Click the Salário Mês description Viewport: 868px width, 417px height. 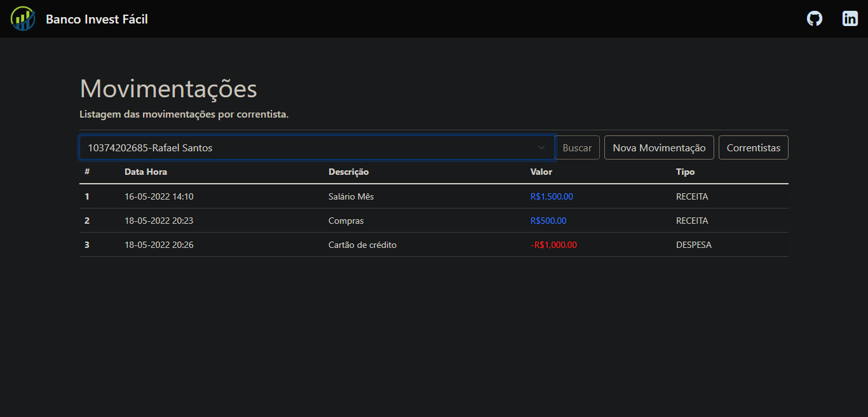pos(351,196)
